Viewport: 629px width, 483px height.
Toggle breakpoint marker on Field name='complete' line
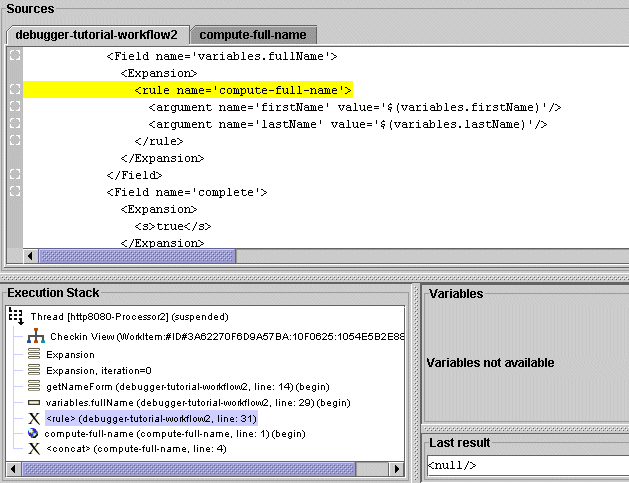tap(15, 191)
